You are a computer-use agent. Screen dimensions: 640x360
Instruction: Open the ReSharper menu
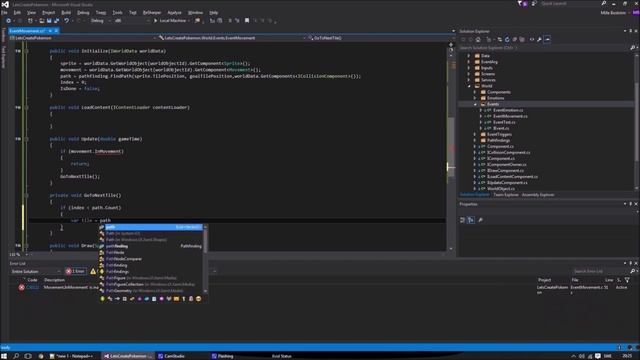[152, 13]
